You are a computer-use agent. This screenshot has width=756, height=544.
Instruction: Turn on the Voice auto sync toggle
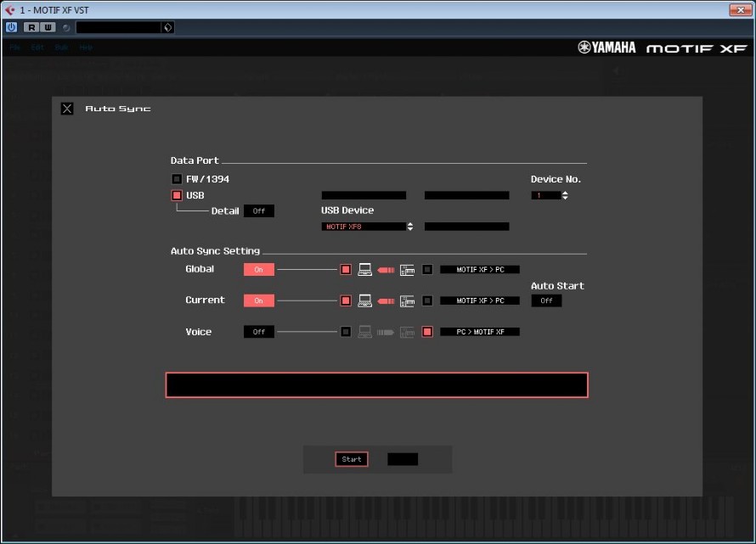coord(258,332)
